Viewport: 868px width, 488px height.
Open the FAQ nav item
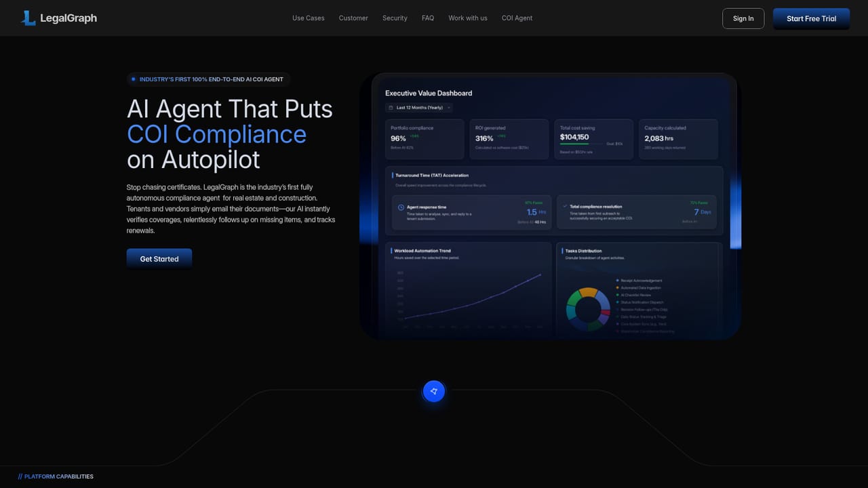[428, 18]
